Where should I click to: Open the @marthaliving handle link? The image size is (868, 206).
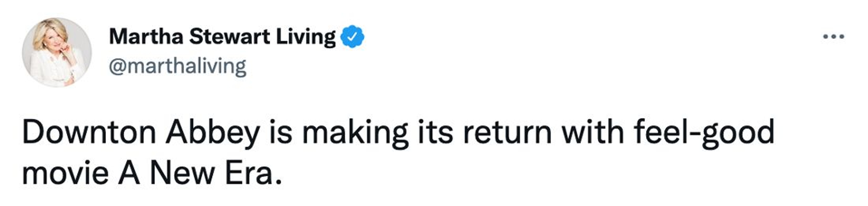178,66
